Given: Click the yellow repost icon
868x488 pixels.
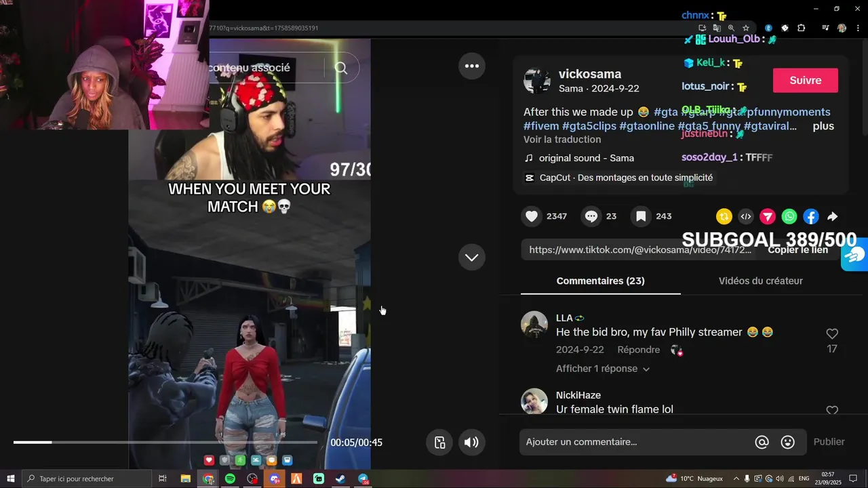Looking at the screenshot, I should 724,216.
